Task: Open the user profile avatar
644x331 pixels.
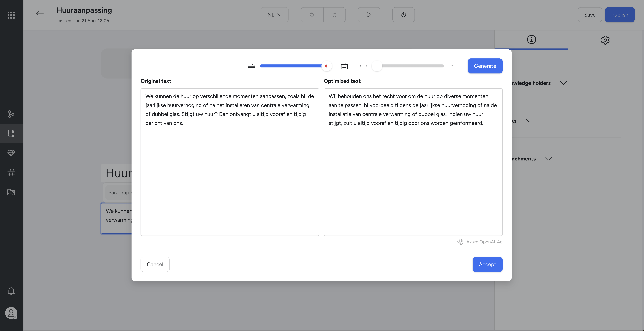Action: [11, 313]
